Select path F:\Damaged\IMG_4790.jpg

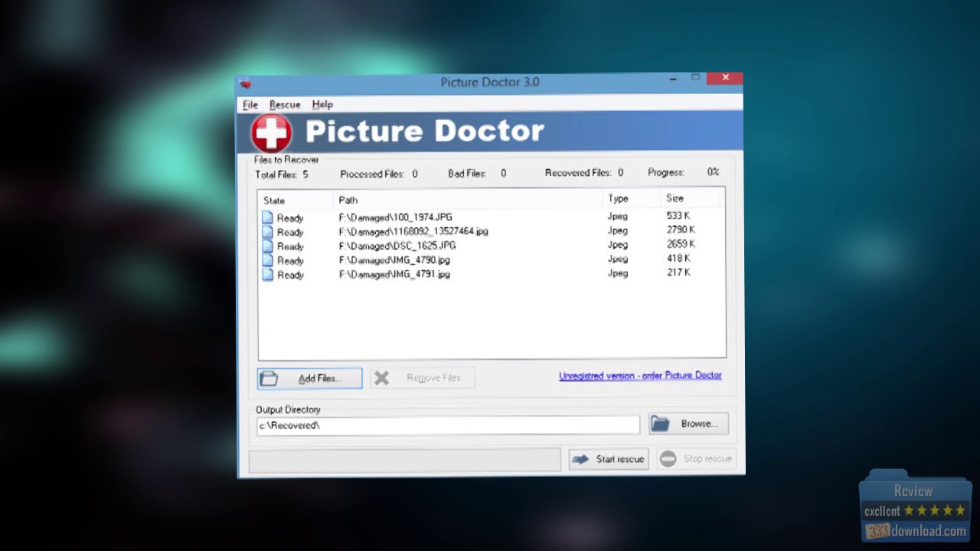pos(394,260)
